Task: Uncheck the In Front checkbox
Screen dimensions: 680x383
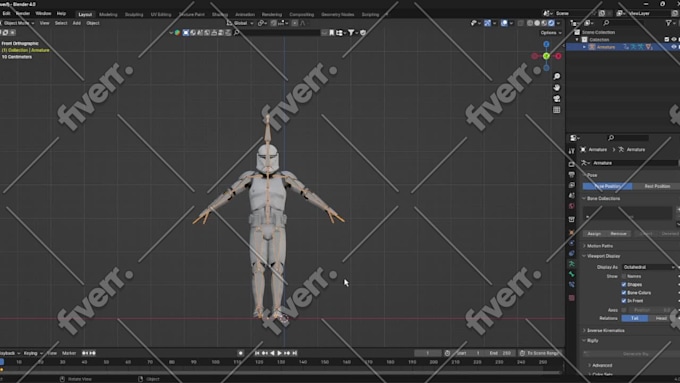Action: pyautogui.click(x=624, y=301)
